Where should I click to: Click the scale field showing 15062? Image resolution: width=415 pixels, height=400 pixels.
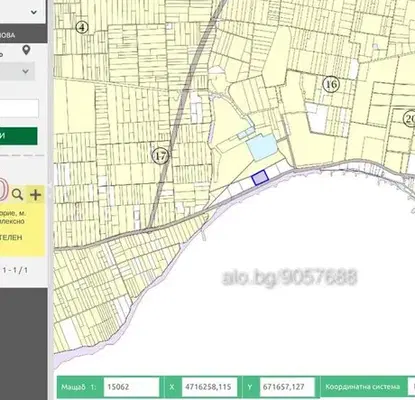131,387
